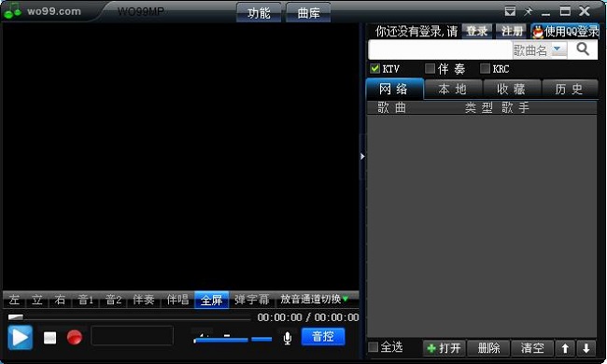Select the 左 left channel button
This screenshot has width=607, height=364.
tap(14, 300)
